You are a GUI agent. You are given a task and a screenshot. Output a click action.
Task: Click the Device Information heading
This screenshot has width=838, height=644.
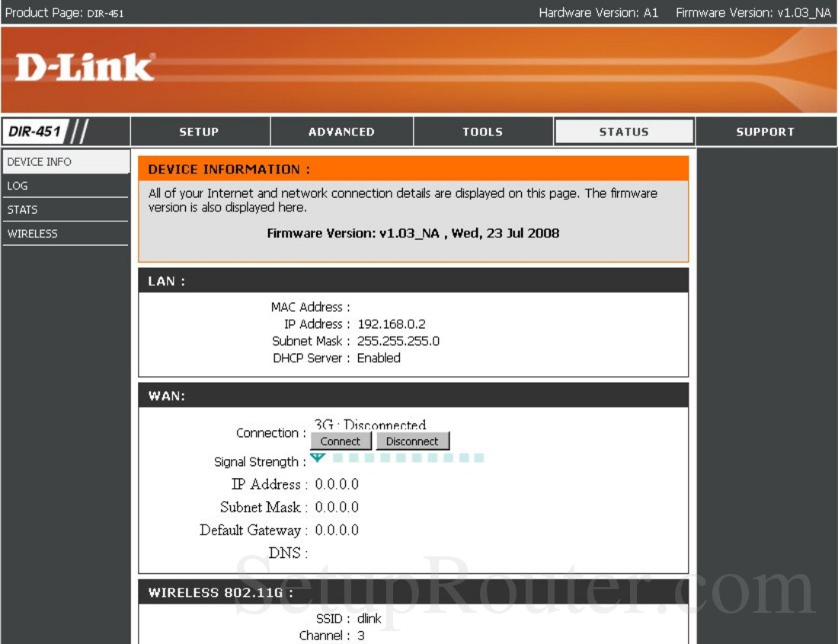[229, 169]
